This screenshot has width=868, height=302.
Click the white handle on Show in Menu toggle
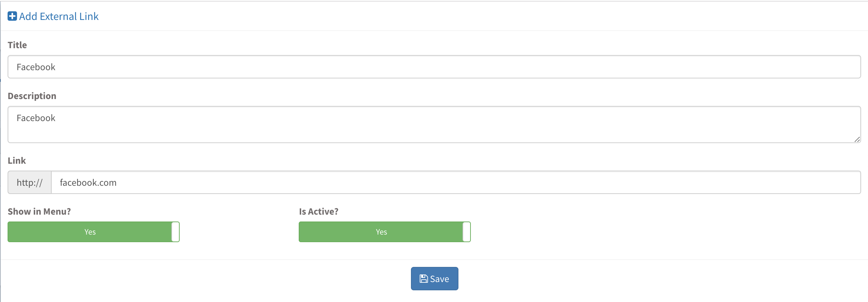click(x=176, y=232)
